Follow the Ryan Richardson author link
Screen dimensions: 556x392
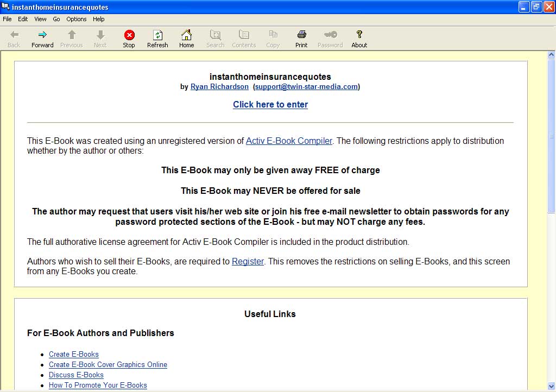tap(219, 87)
